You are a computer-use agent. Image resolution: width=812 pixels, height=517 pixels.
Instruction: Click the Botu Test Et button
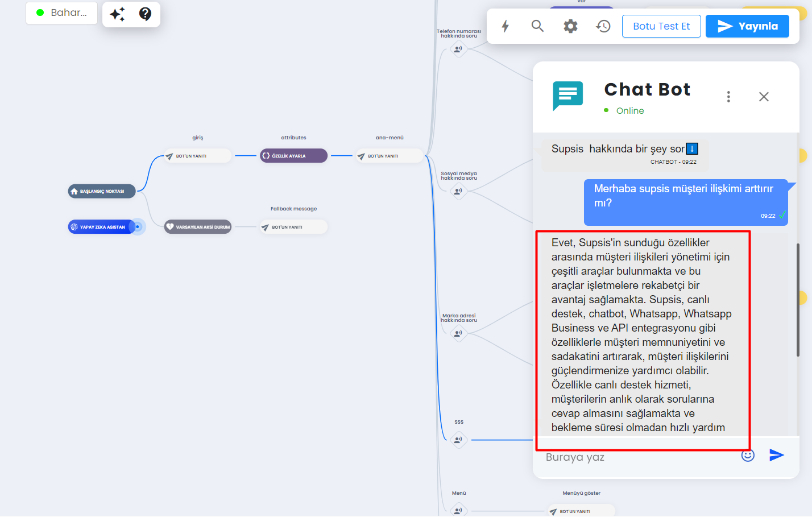click(x=661, y=26)
